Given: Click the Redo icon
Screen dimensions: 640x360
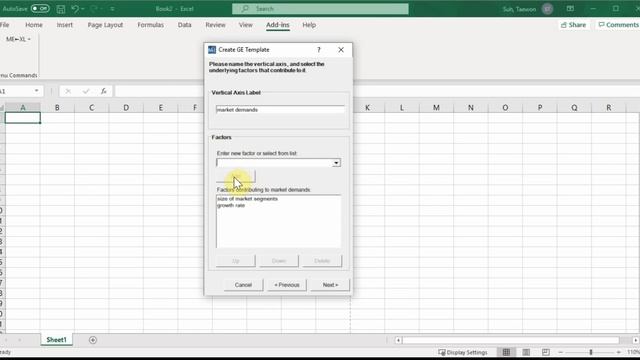Looking at the screenshot, I should [x=94, y=9].
